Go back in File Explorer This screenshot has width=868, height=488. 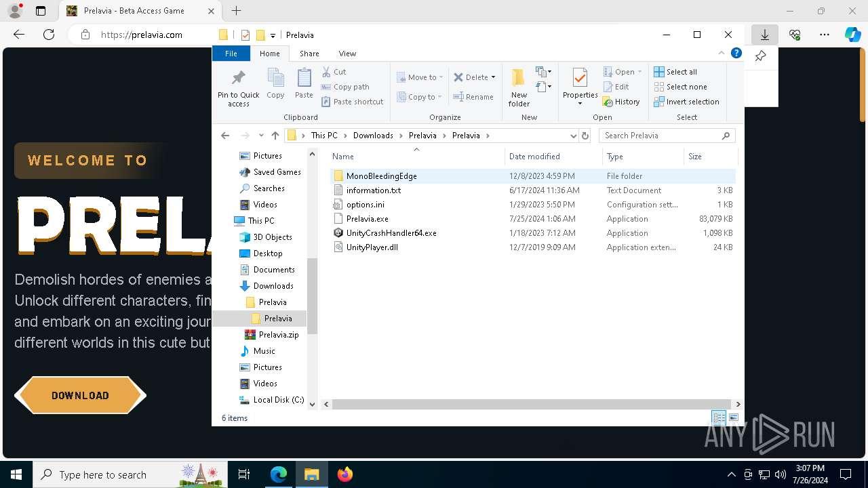click(x=225, y=136)
